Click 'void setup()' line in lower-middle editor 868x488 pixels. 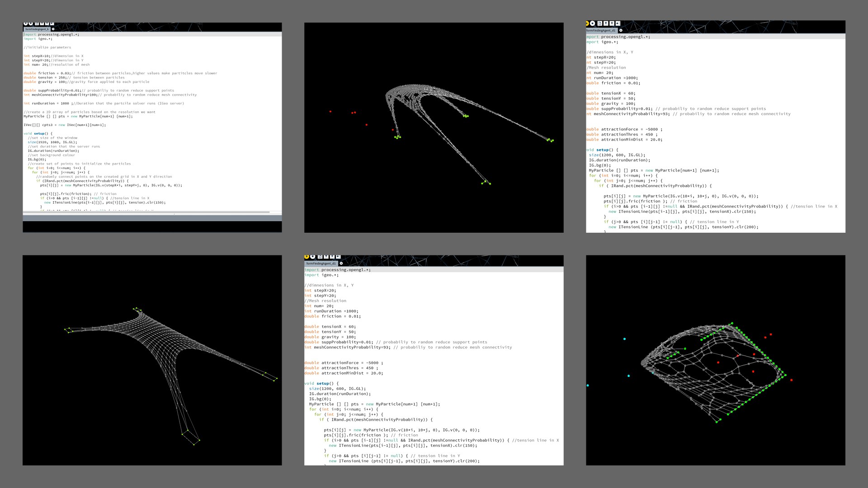click(x=321, y=384)
